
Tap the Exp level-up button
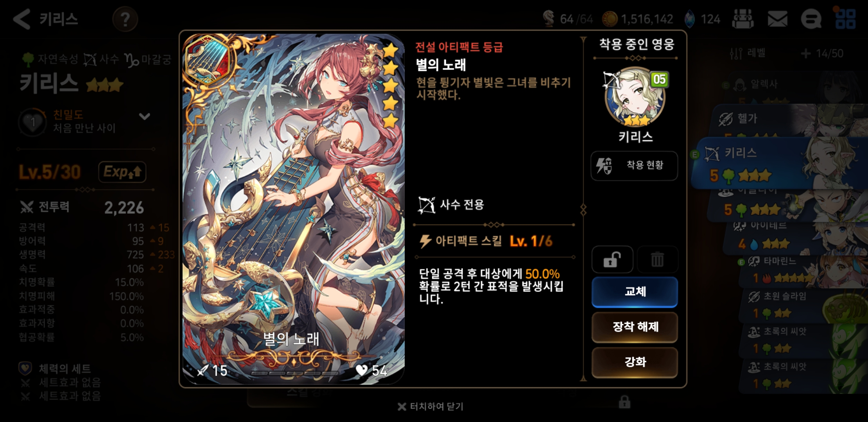(122, 172)
